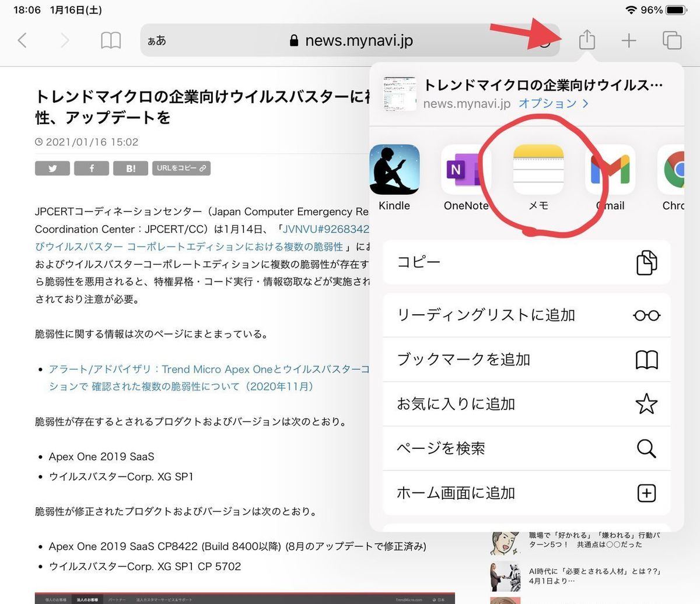Click the URLをコピー button
The height and width of the screenshot is (604, 700).
181,168
